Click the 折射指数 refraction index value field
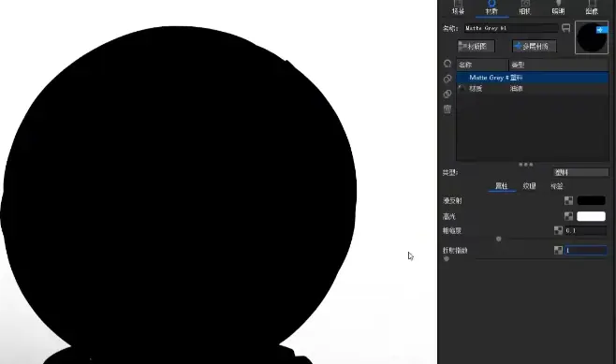 pyautogui.click(x=585, y=250)
